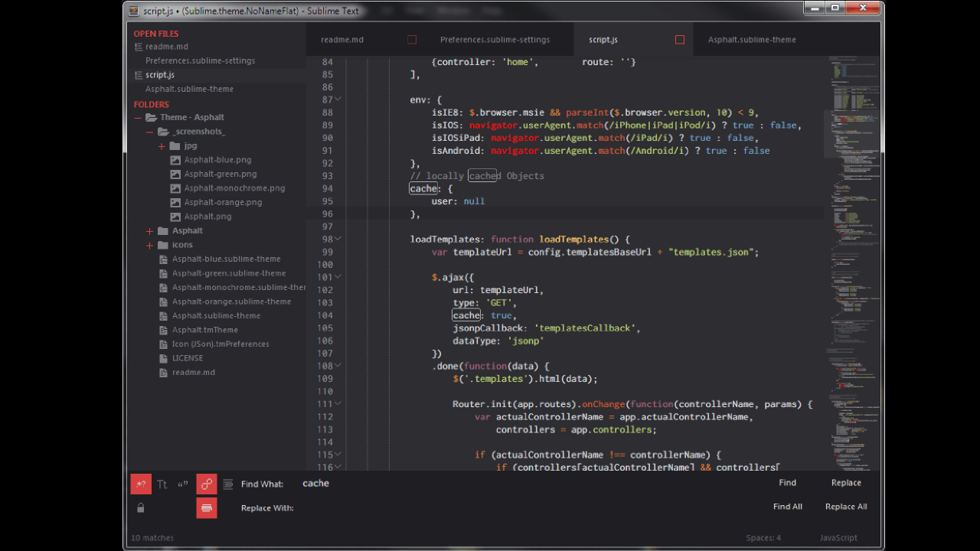Click the '10 matches' status text

152,538
